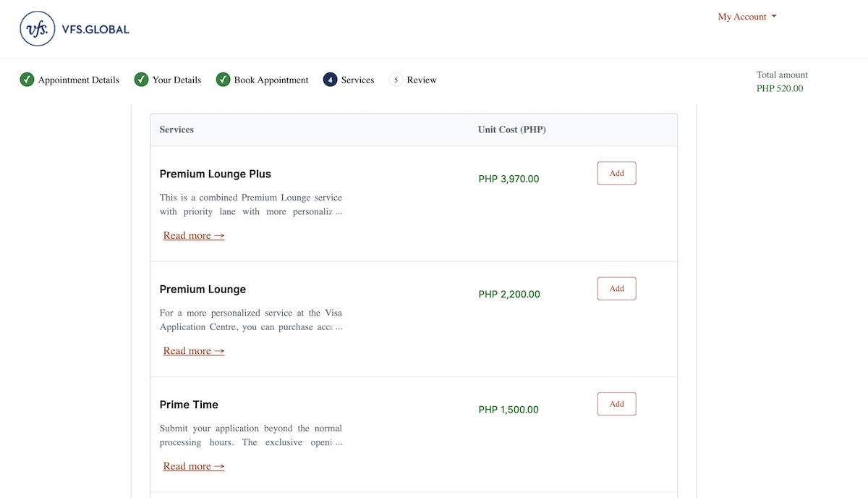Click the step 4 Services circle icon
This screenshot has width=868, height=498.
coord(330,80)
